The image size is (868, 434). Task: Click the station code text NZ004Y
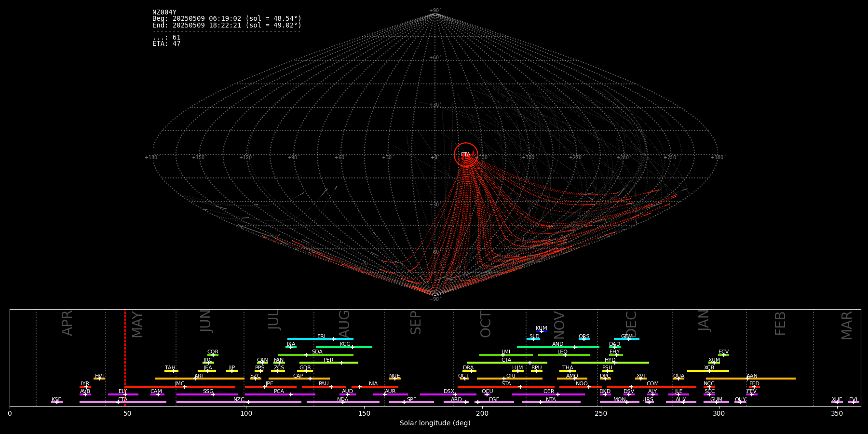164,13
